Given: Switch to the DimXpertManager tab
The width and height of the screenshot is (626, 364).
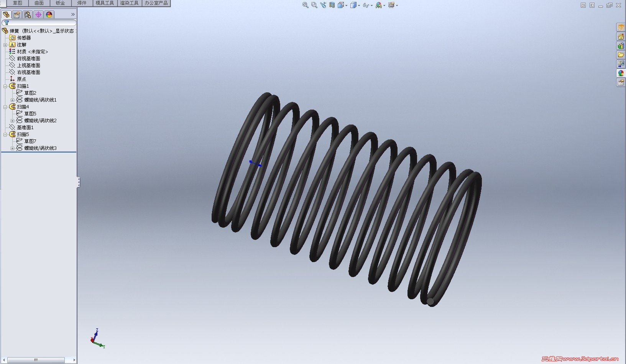Looking at the screenshot, I should (x=38, y=15).
